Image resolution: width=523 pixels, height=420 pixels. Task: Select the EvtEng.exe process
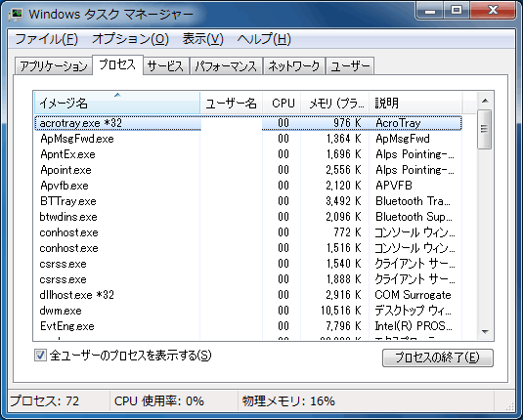pyautogui.click(x=248, y=326)
